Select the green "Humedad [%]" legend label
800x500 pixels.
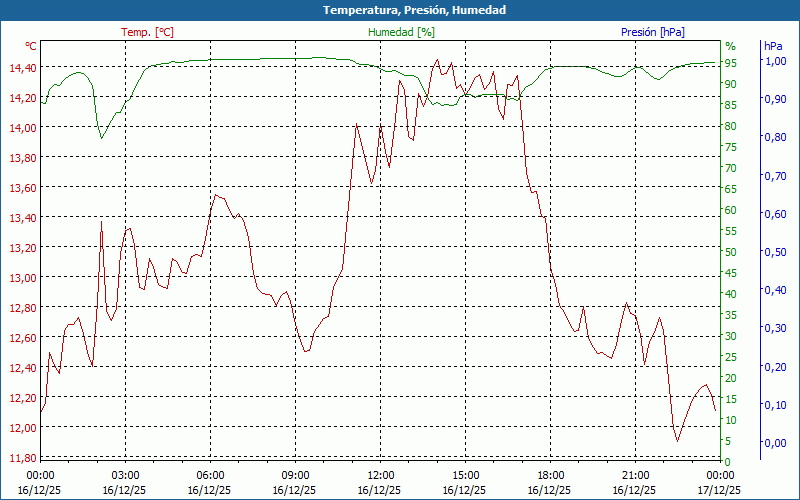point(402,32)
